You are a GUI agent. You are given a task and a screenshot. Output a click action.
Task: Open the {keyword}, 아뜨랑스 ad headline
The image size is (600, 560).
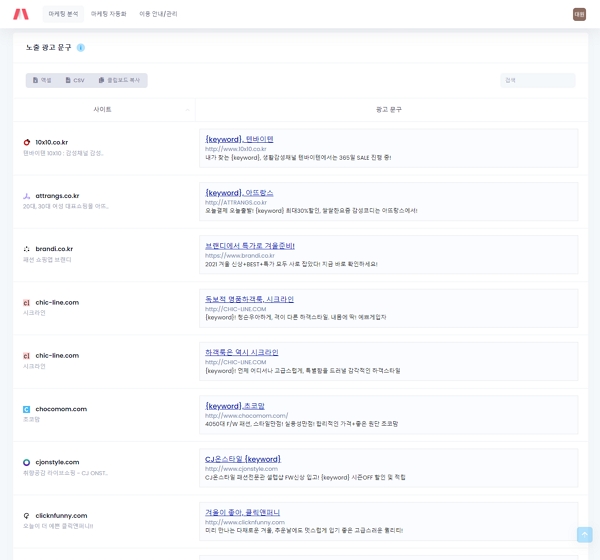pyautogui.click(x=239, y=193)
